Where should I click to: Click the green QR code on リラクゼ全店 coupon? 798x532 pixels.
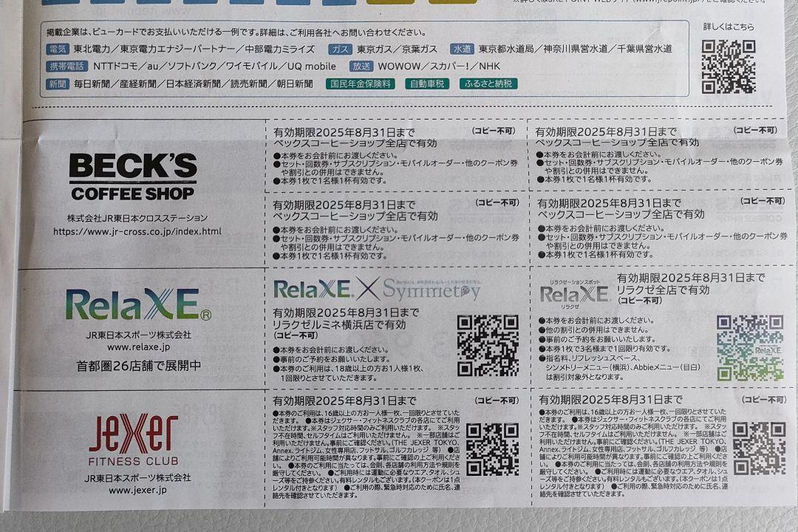[x=750, y=348]
